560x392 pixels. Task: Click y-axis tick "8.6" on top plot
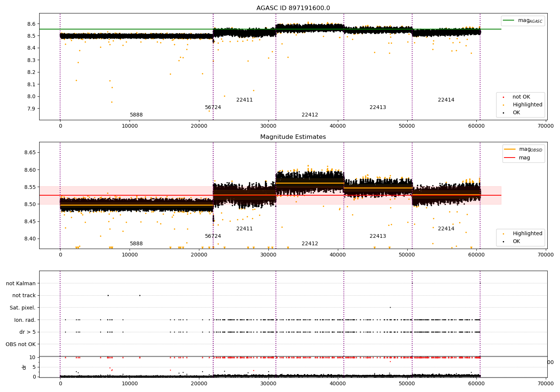(31, 24)
